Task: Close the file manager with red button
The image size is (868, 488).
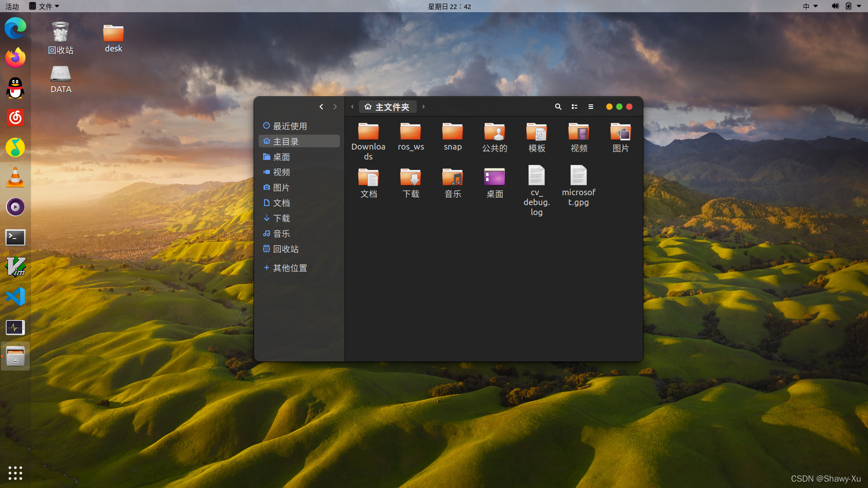Action: point(629,107)
